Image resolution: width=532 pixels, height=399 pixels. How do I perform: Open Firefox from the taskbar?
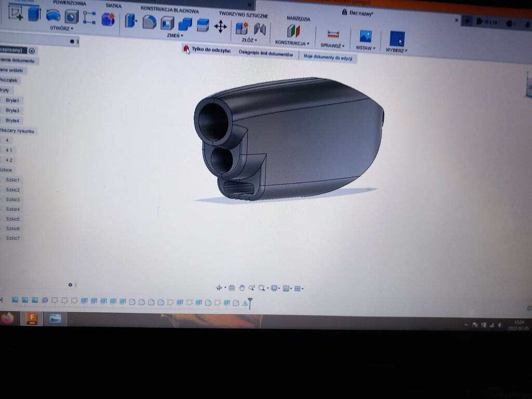coord(7,318)
